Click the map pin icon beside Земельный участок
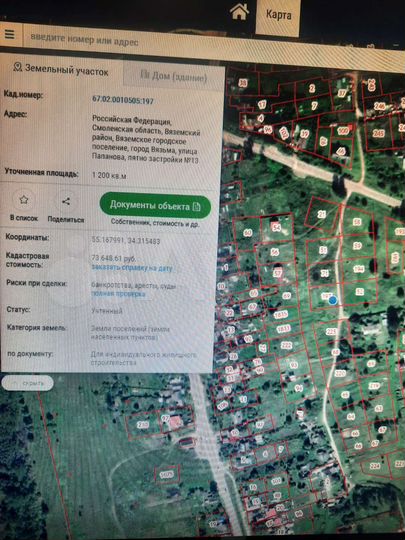The image size is (405, 540). click(18, 67)
